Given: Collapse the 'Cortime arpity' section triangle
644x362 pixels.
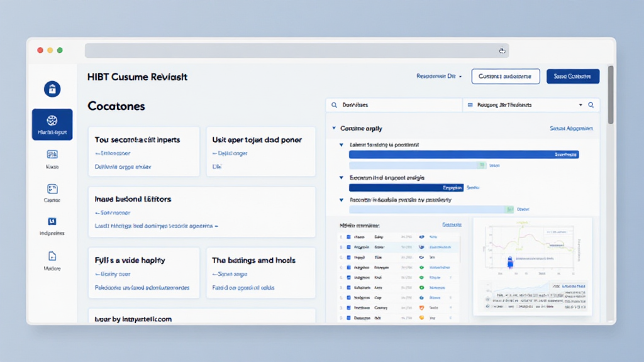Looking at the screenshot, I should click(333, 128).
